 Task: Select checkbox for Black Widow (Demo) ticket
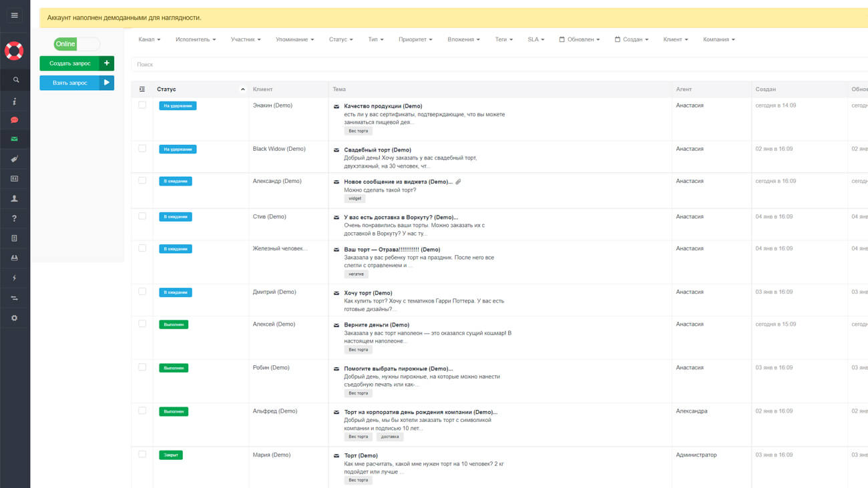142,148
